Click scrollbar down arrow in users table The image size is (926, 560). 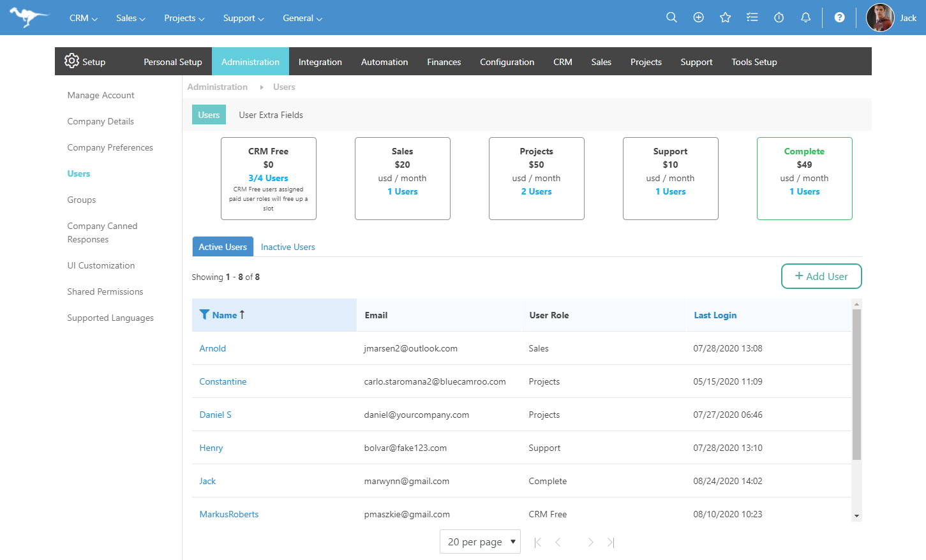856,516
